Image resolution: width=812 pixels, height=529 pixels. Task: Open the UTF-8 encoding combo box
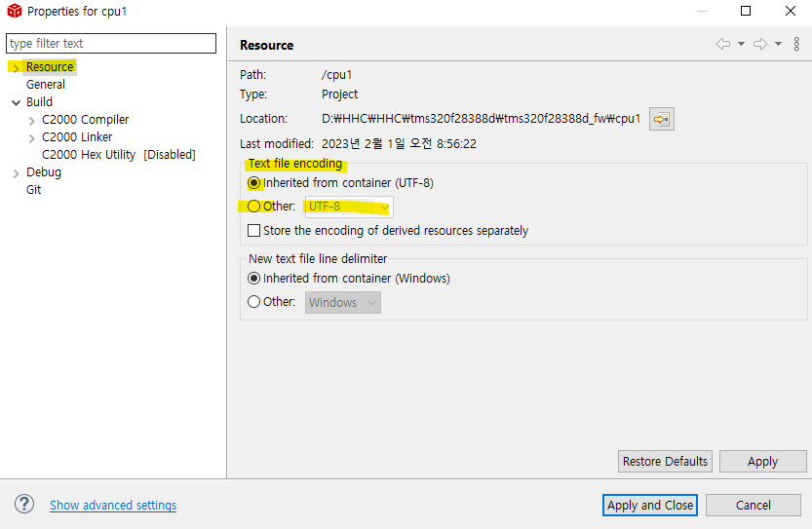(349, 207)
